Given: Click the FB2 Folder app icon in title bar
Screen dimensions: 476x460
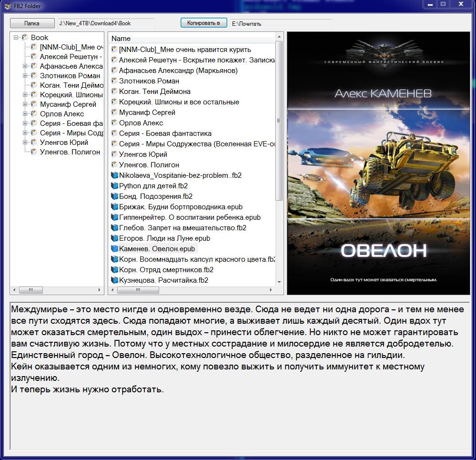Looking at the screenshot, I should pyautogui.click(x=7, y=6).
